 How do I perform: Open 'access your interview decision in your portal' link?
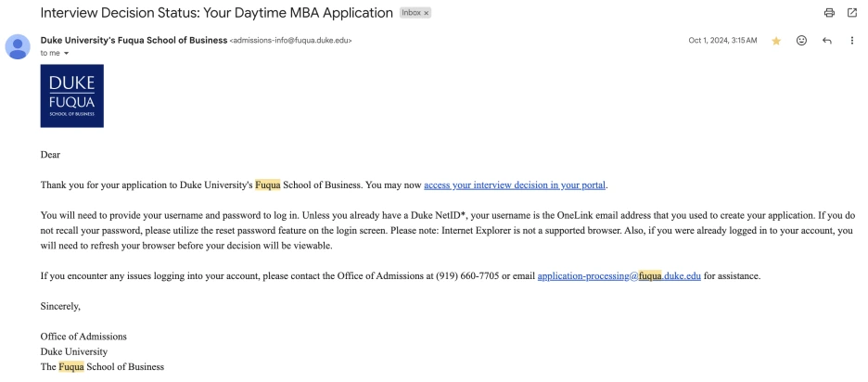pos(515,185)
